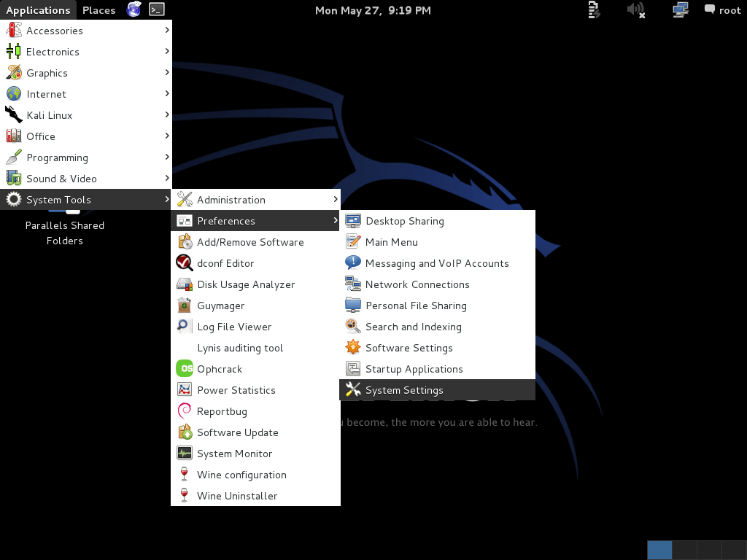Screen dimensions: 747x560
Task: Open Personal File Sharing
Action: 438,306
